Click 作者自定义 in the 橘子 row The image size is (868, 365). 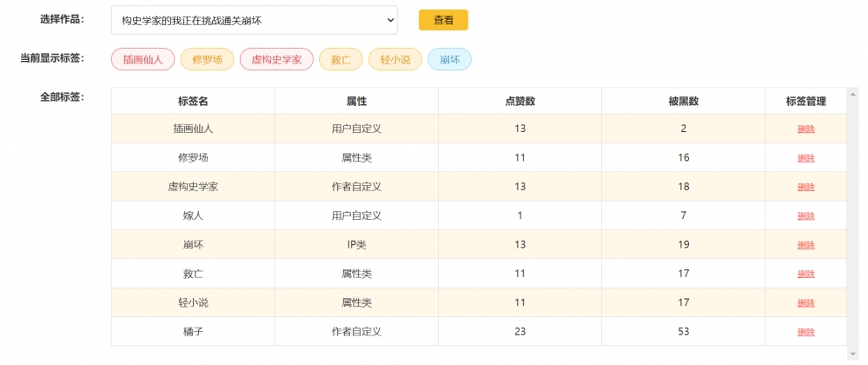pyautogui.click(x=356, y=331)
